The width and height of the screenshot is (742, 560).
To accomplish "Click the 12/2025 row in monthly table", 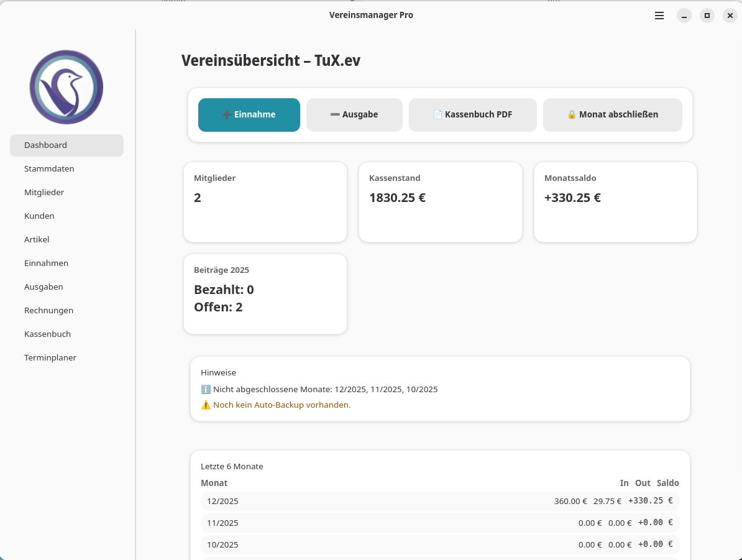I will pyautogui.click(x=440, y=502).
